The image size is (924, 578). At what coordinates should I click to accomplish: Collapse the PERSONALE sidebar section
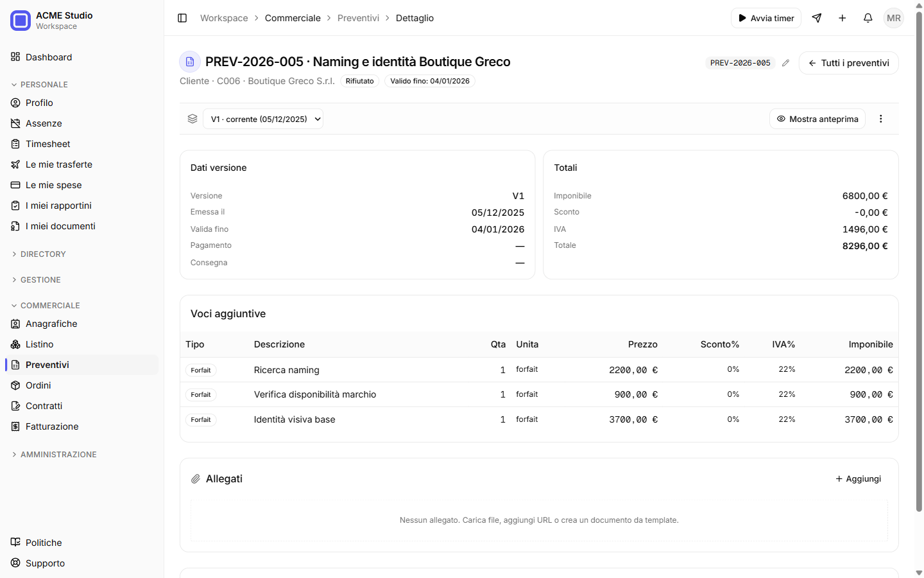pyautogui.click(x=44, y=85)
